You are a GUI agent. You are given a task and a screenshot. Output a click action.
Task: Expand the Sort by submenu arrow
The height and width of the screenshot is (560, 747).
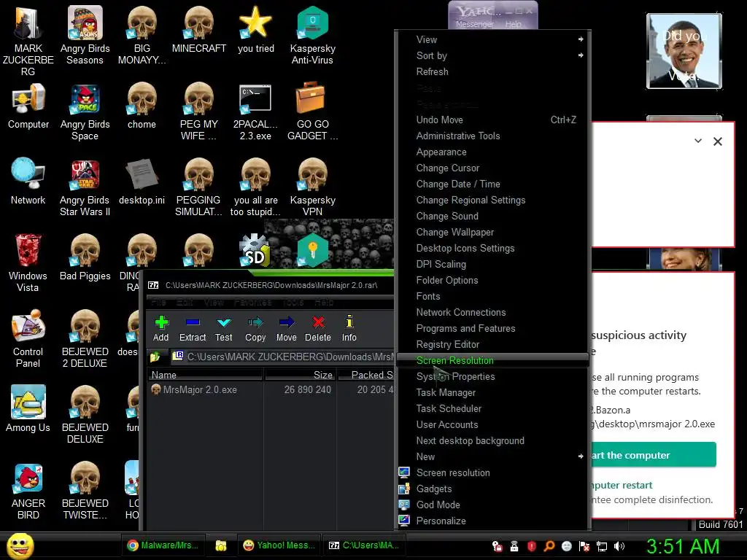[x=580, y=55]
